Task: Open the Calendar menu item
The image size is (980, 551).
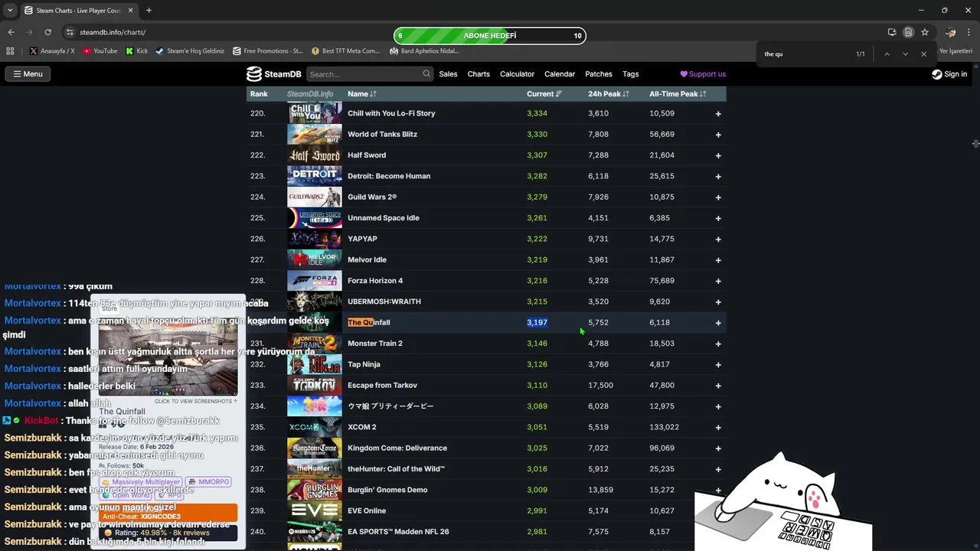Action: 560,74
